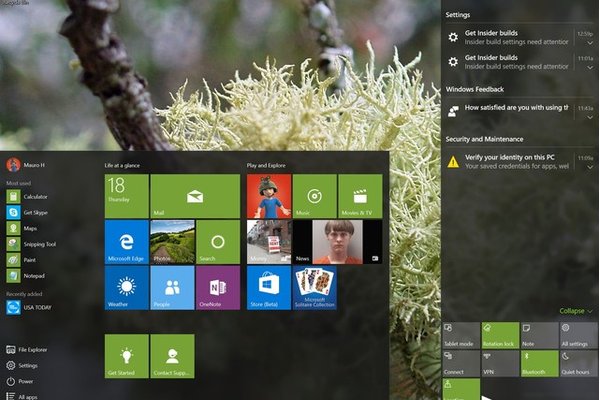Show the All apps list

point(22,397)
